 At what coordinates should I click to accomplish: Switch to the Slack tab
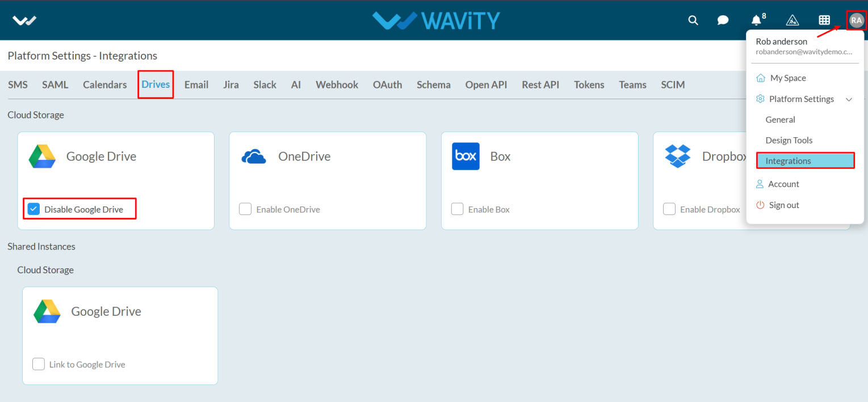point(265,84)
